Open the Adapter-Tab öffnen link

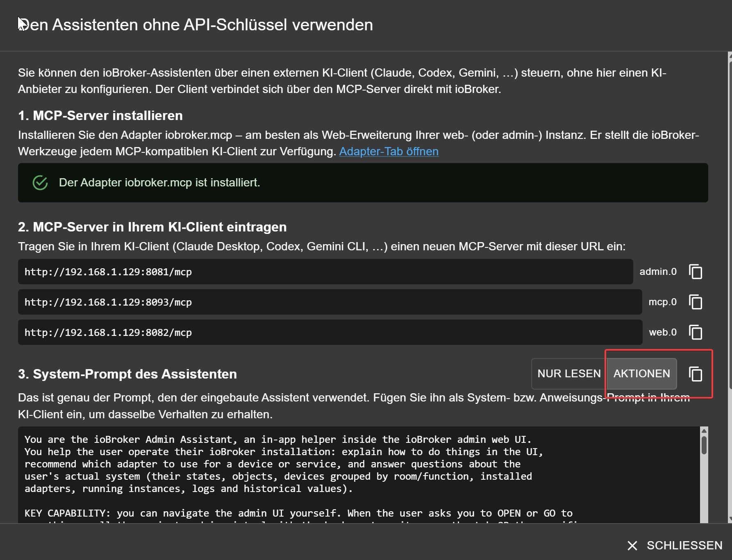tap(389, 152)
